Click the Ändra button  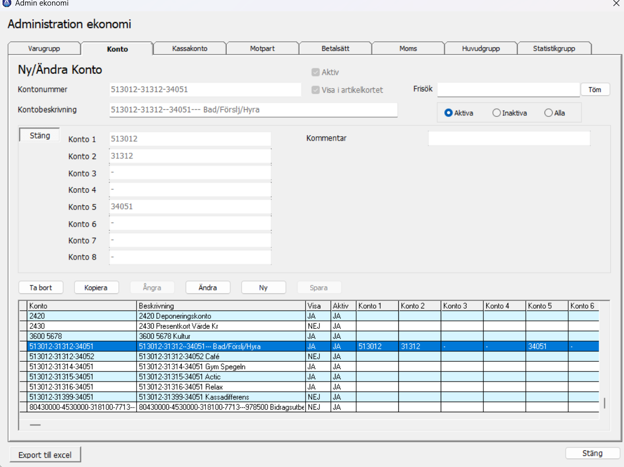coord(208,287)
